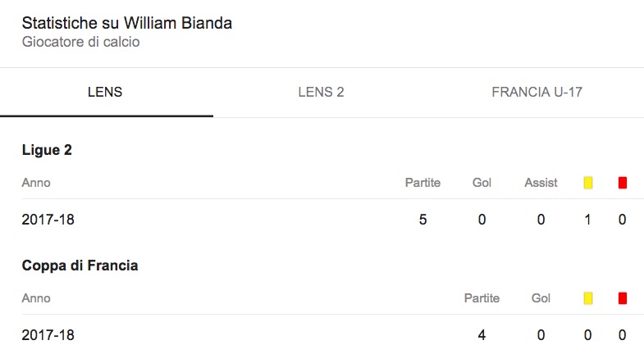644x354 pixels.
Task: Select the 2017-18 row in Coppa di Francia
Action: pyautogui.click(x=53, y=335)
